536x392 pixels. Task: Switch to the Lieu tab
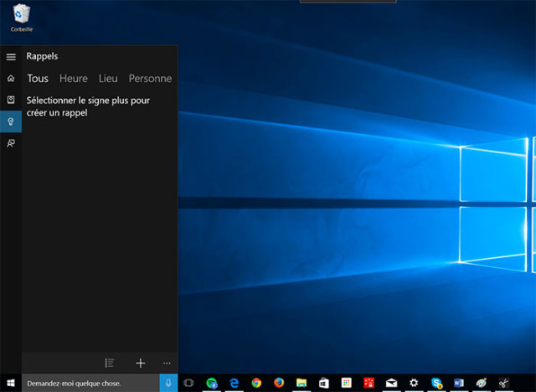(108, 78)
